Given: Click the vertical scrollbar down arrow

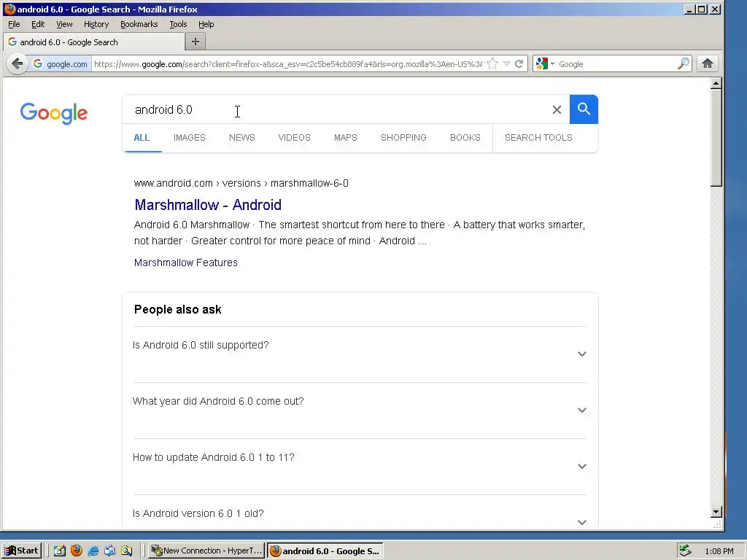Looking at the screenshot, I should coord(716,512).
